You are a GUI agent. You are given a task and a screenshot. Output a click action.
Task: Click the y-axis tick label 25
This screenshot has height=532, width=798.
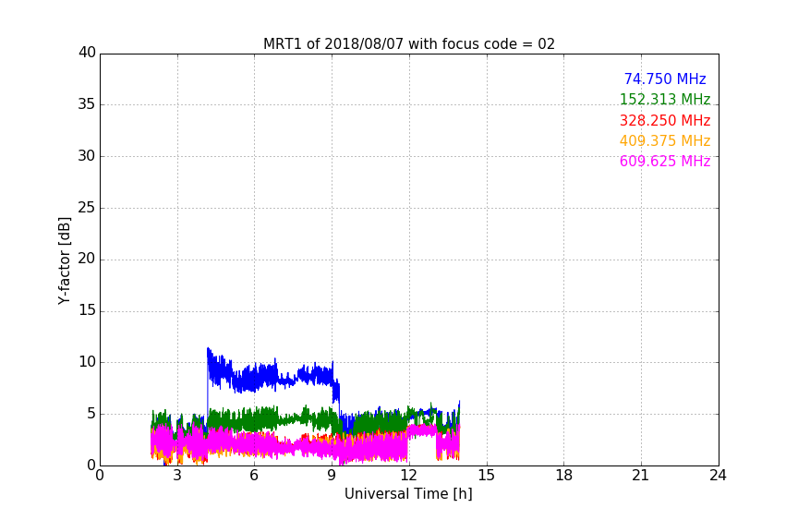click(87, 208)
